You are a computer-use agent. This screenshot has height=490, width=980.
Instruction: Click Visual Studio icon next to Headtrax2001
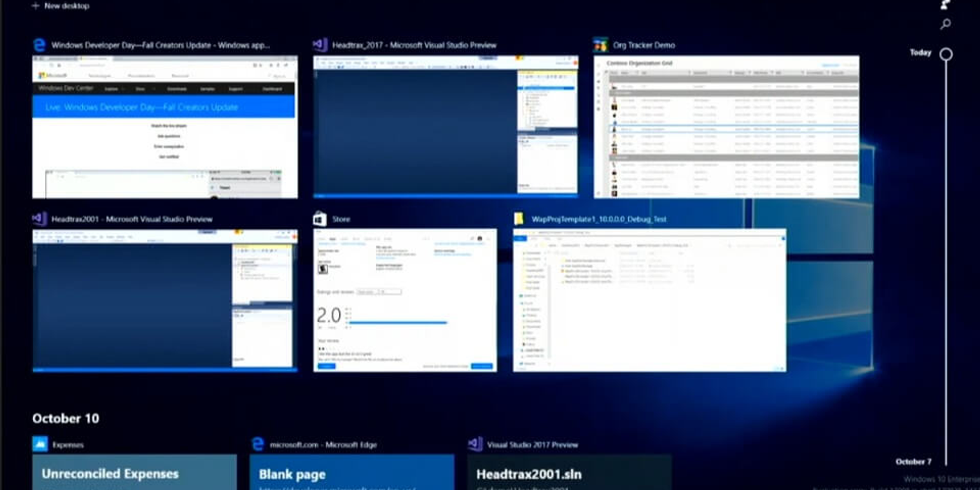[39, 219]
